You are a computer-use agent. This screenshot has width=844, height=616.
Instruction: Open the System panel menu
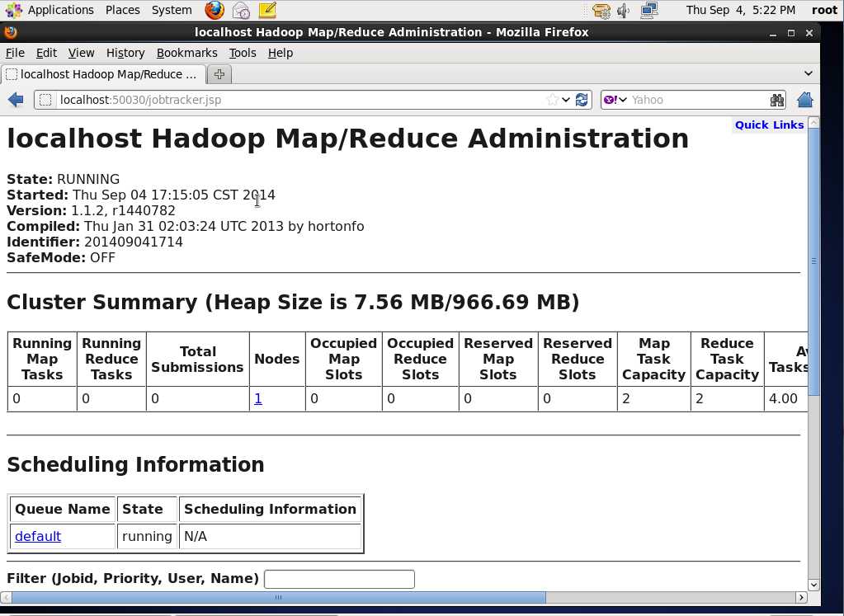pyautogui.click(x=172, y=10)
